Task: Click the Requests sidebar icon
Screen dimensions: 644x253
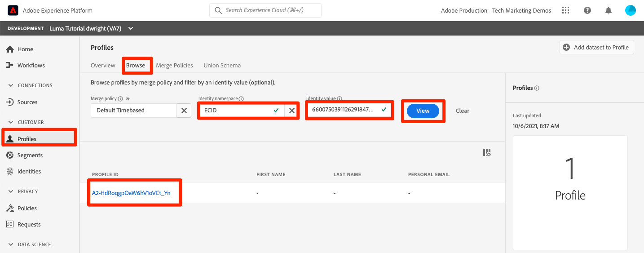Action: click(10, 224)
